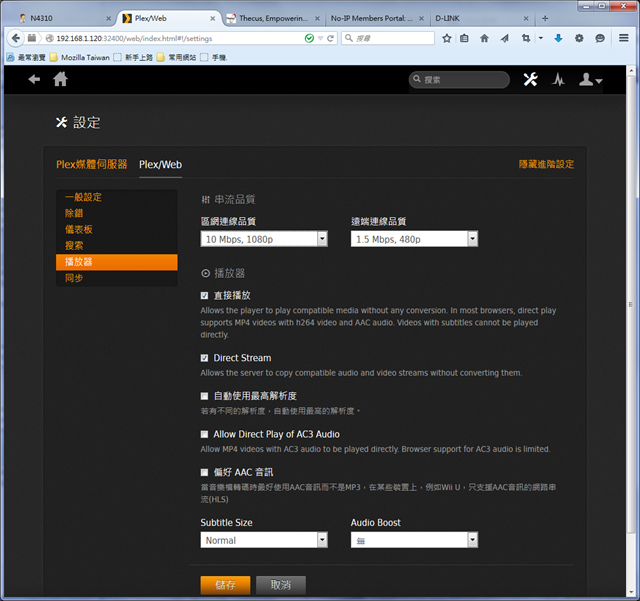Click the send/share paper plane icon
The width and height of the screenshot is (640, 601).
coord(504,38)
